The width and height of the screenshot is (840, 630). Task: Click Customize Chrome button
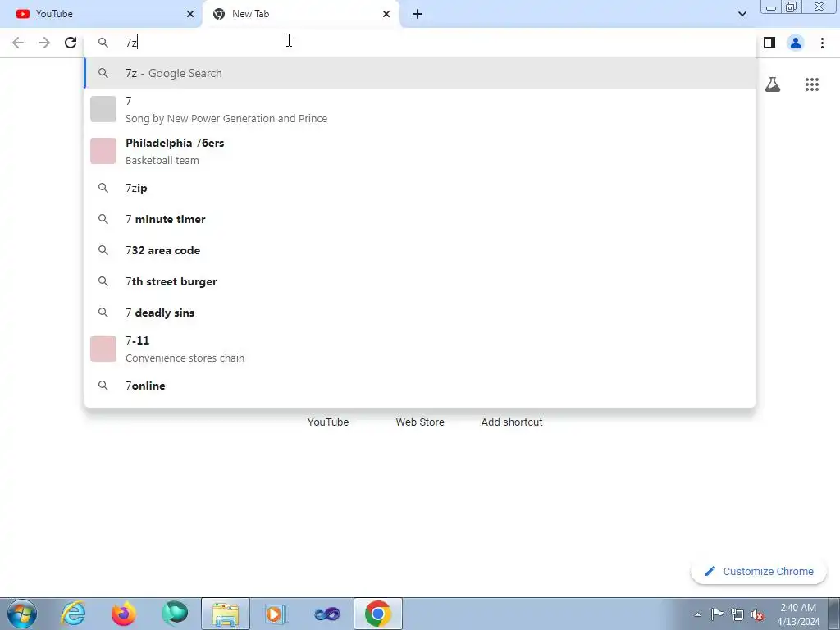[759, 571]
